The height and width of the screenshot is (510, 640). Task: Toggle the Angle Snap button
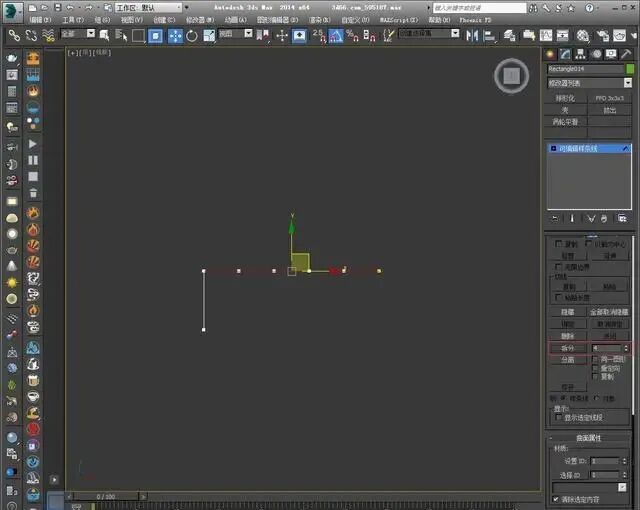pyautogui.click(x=336, y=36)
